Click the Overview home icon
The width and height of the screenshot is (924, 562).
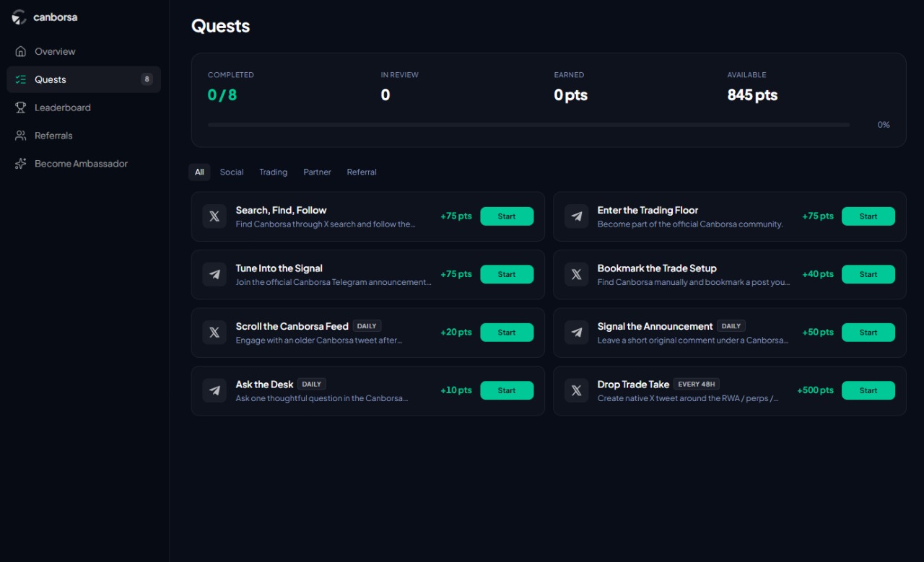21,51
